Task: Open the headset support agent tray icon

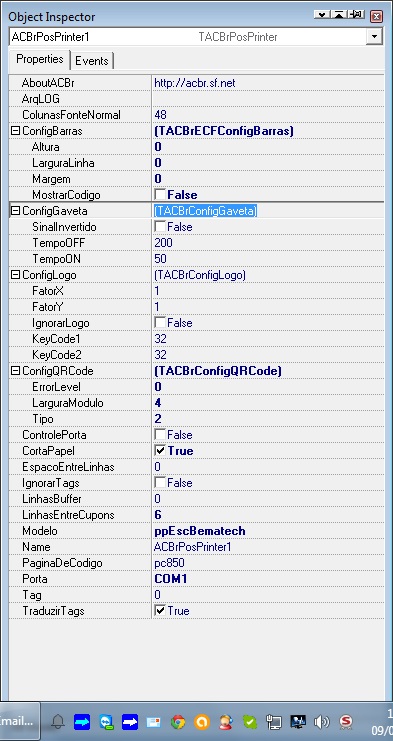Action: (x=226, y=722)
